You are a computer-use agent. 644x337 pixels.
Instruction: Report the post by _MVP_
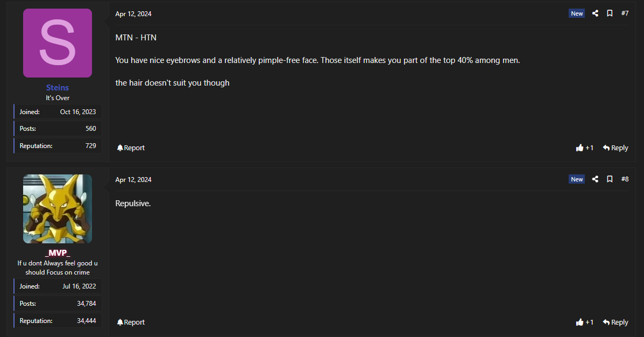[x=131, y=322]
